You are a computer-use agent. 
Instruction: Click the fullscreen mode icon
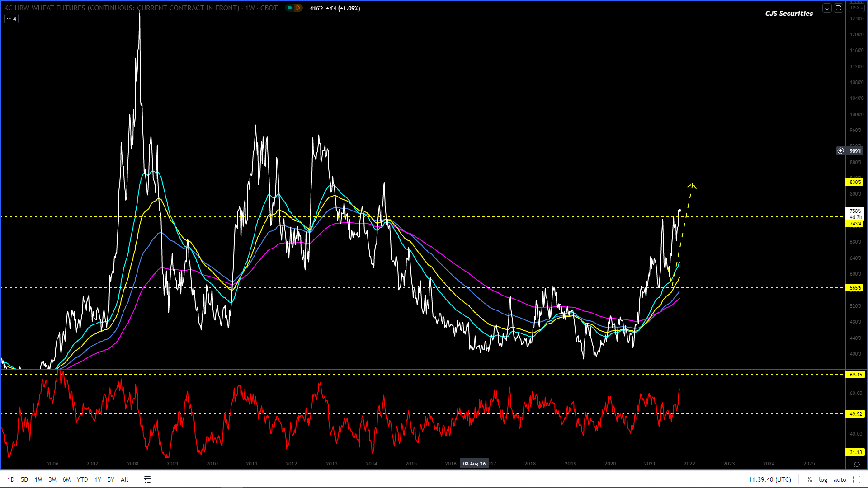point(857,479)
